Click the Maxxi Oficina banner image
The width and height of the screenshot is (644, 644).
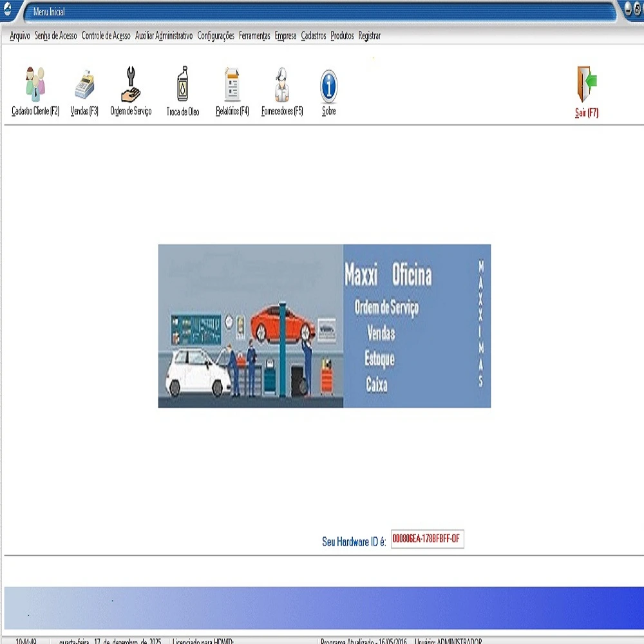click(325, 326)
